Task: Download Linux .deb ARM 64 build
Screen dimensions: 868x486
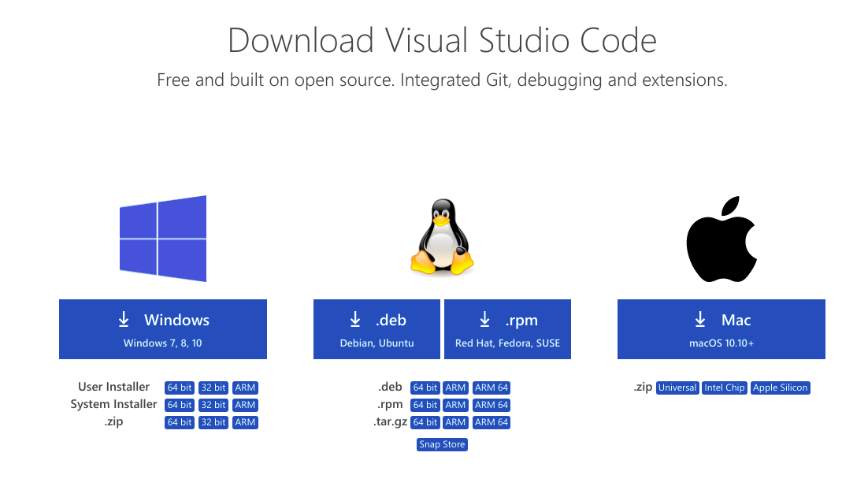Action: [x=491, y=388]
